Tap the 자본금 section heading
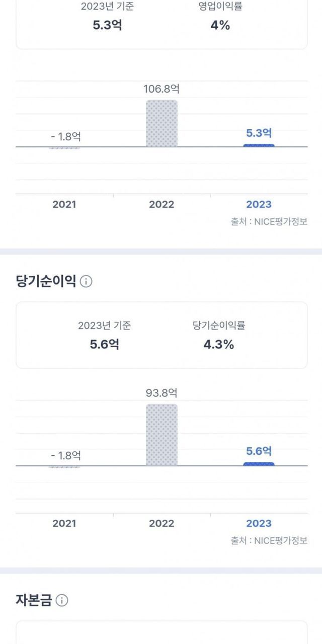Viewport: 322px width, 644px height. tap(34, 600)
